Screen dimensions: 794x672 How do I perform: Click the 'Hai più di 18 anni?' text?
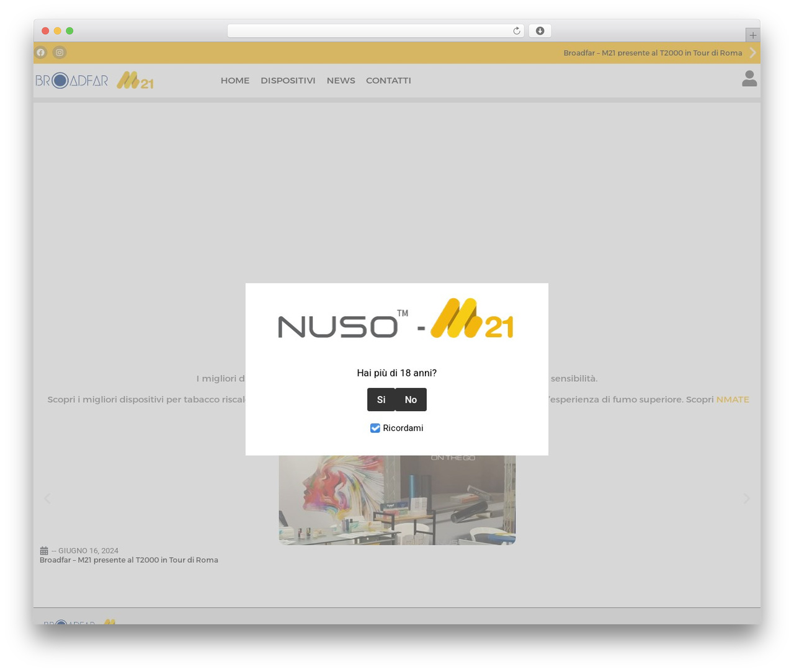[397, 373]
